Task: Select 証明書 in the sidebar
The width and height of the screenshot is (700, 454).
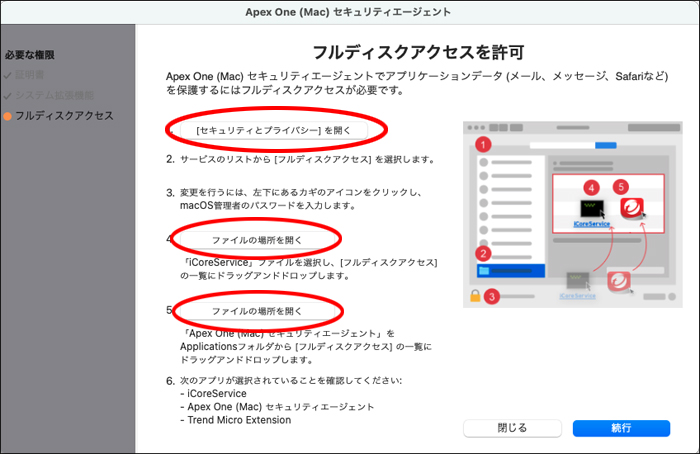Action: tap(30, 74)
